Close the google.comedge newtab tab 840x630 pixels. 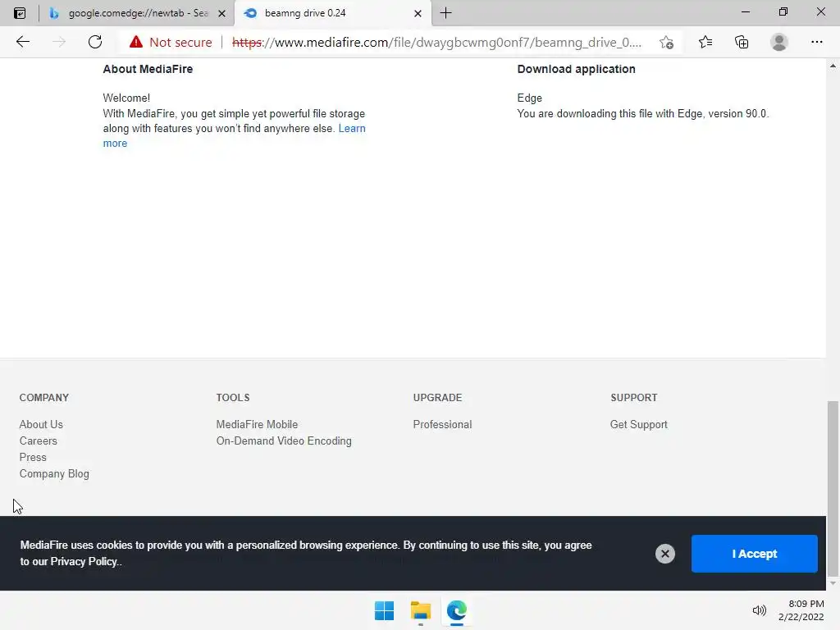(221, 13)
